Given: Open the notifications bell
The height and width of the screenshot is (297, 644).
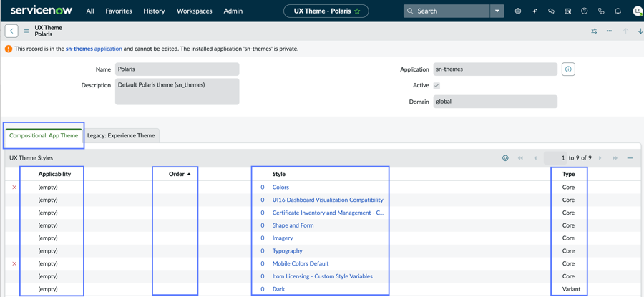Looking at the screenshot, I should (618, 11).
